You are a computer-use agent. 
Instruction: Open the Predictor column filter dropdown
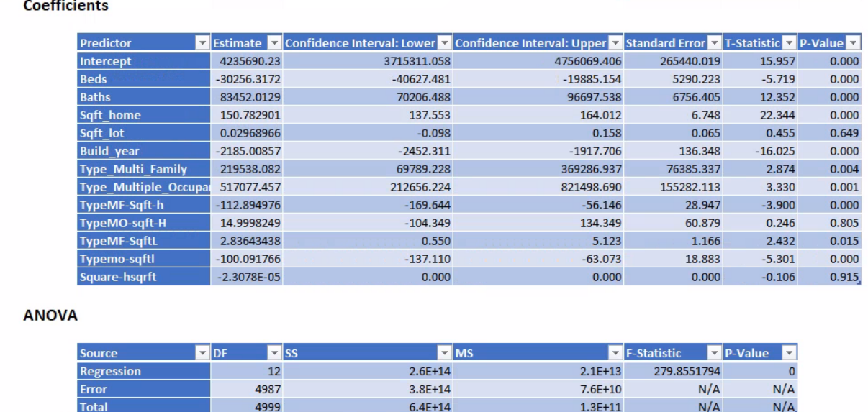[x=202, y=43]
